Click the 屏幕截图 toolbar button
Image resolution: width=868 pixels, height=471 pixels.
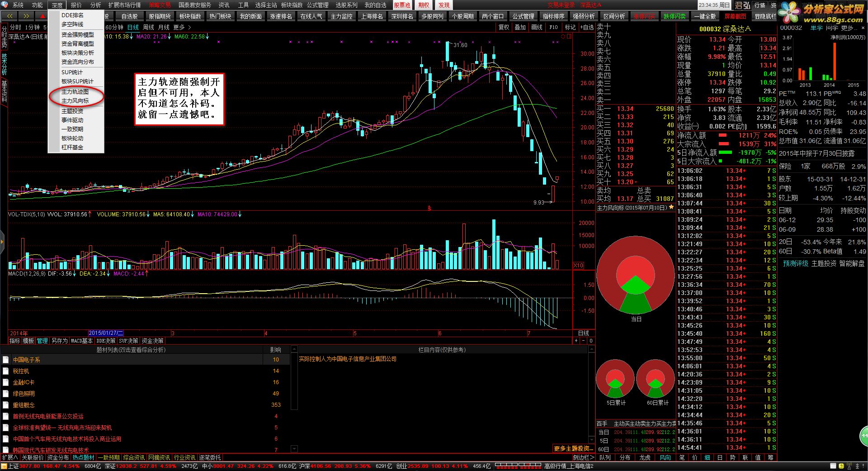coord(735,16)
